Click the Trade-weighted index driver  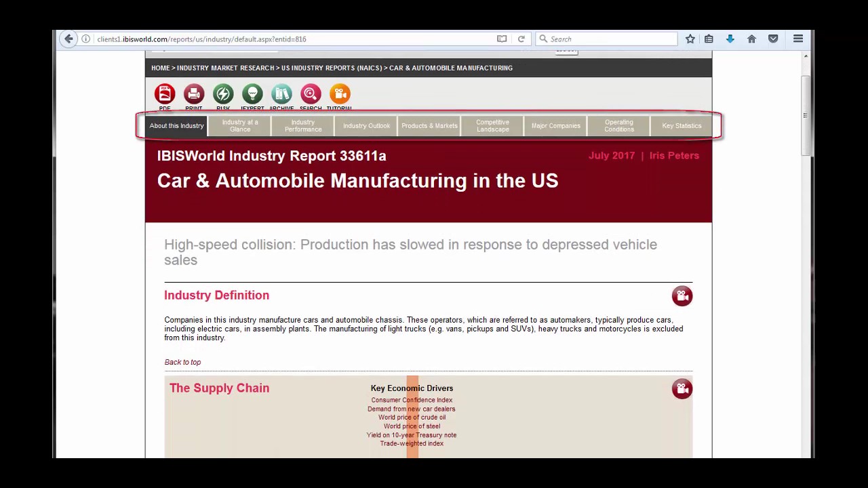click(412, 443)
